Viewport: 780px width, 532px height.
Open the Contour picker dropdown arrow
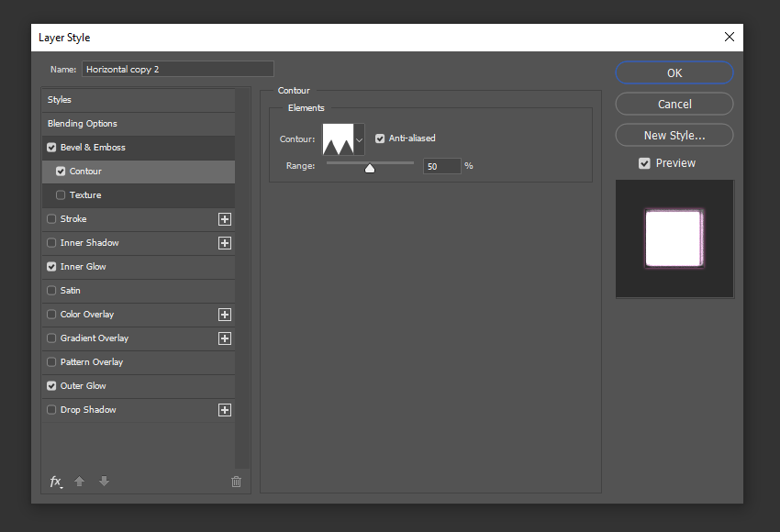[359, 139]
